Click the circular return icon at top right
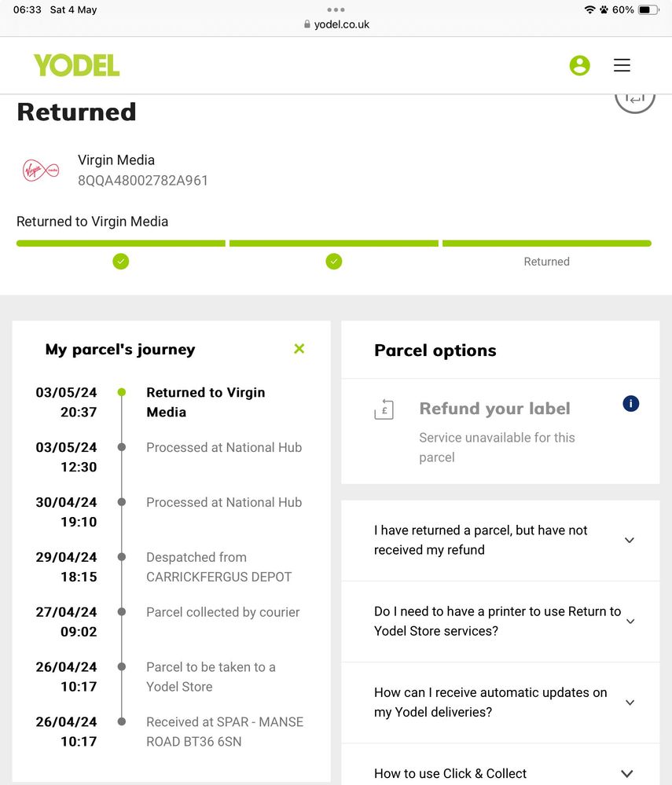 click(635, 100)
